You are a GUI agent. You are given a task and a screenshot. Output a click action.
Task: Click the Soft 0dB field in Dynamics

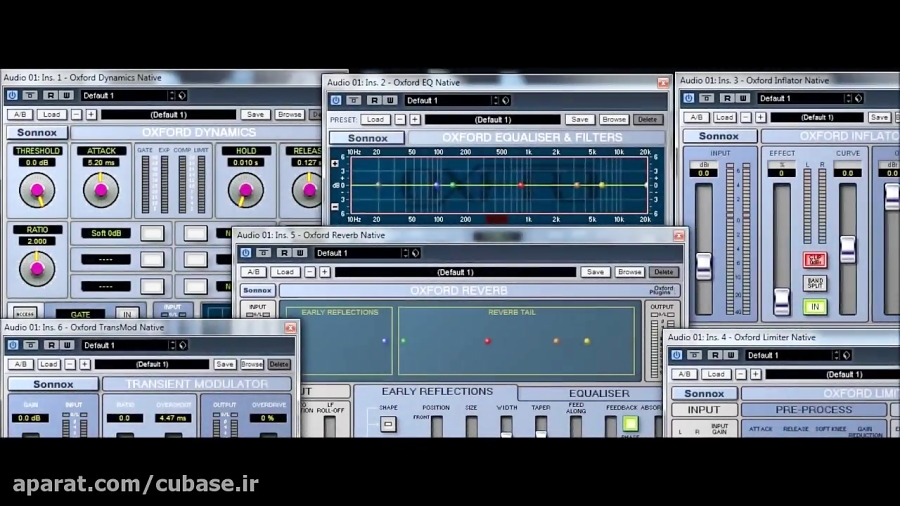[x=106, y=233]
